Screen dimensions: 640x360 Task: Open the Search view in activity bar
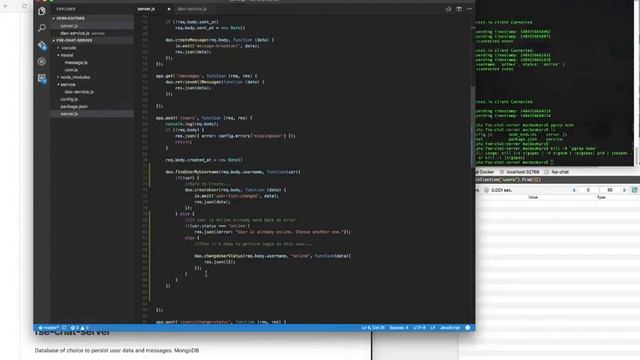(x=42, y=28)
